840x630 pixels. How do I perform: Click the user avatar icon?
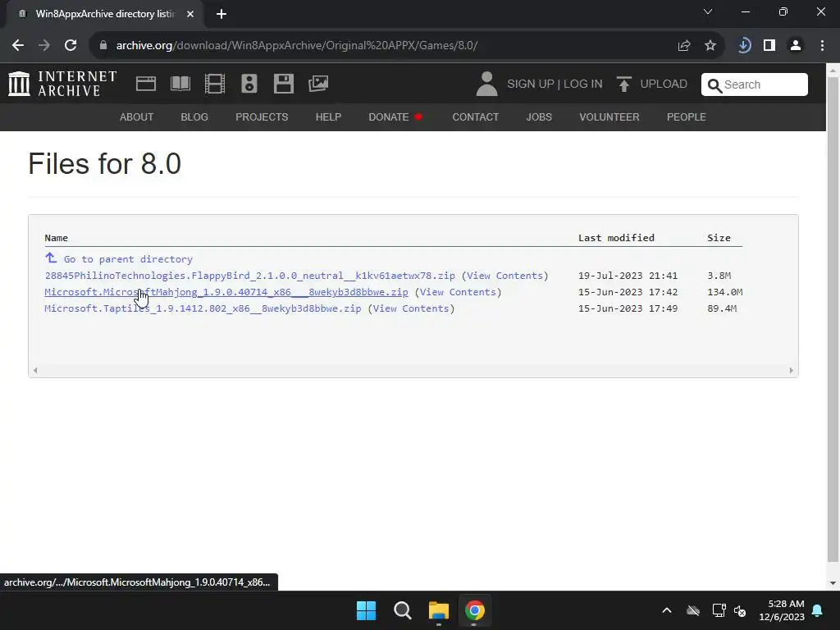click(x=486, y=84)
